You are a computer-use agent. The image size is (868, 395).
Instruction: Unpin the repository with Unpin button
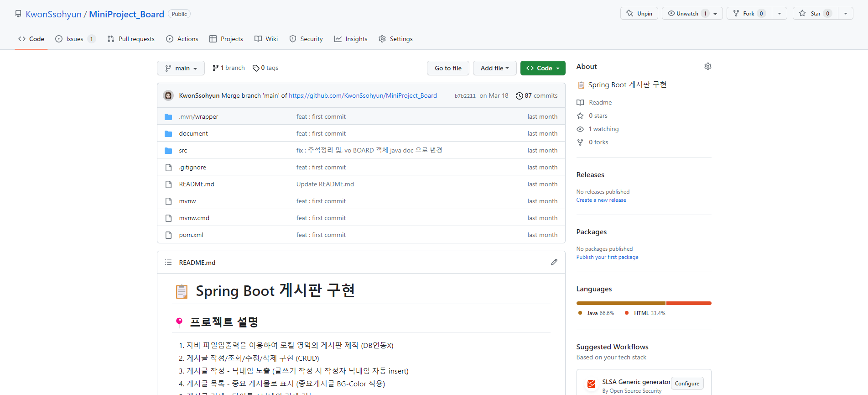click(x=639, y=13)
